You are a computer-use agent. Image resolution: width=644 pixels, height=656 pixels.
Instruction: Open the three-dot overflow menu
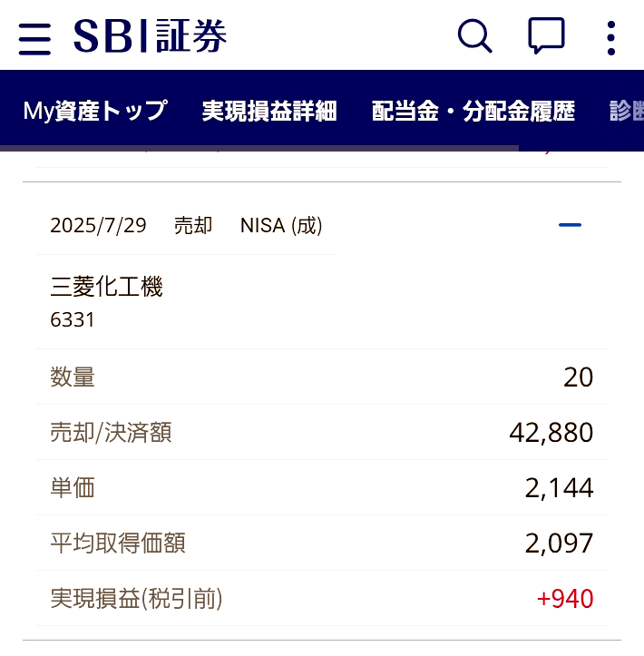[x=610, y=38]
